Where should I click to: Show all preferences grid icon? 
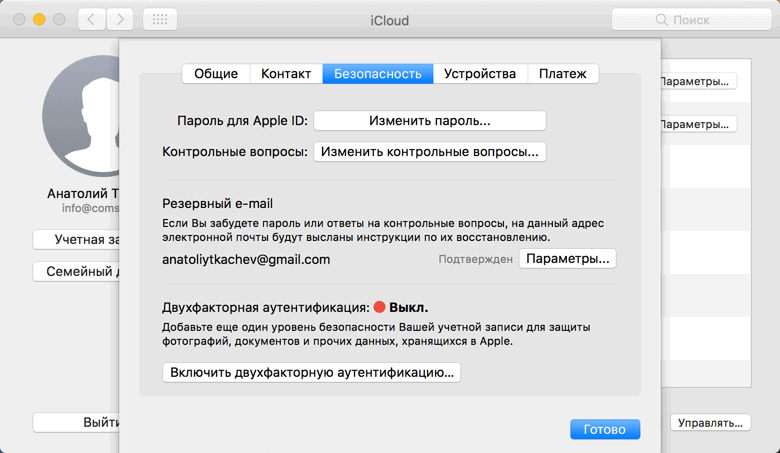click(160, 20)
